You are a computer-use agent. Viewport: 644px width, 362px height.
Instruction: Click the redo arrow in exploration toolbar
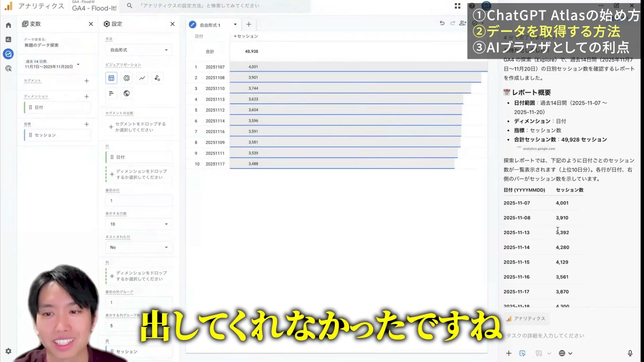click(453, 23)
